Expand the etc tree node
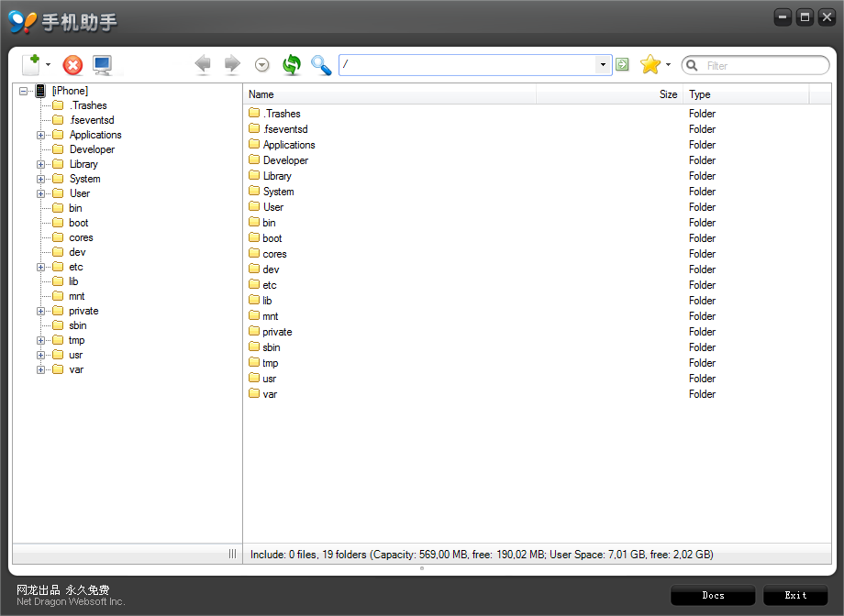 (x=40, y=268)
